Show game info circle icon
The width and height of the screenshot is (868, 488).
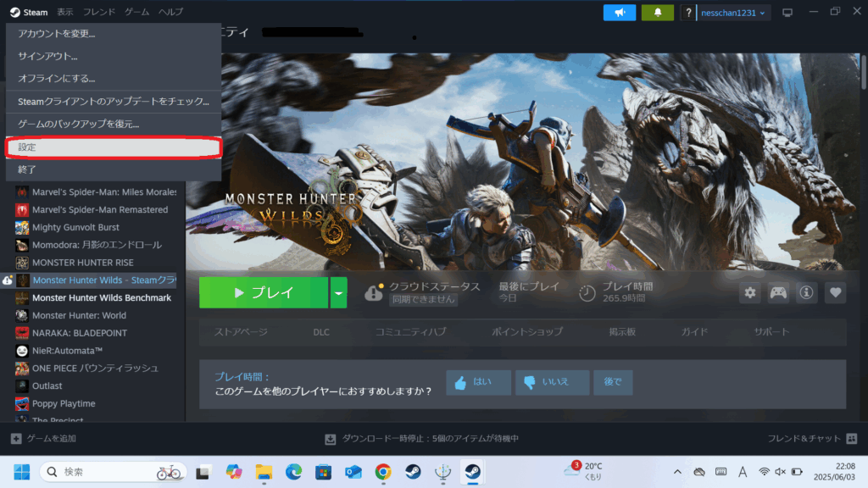[x=807, y=292]
